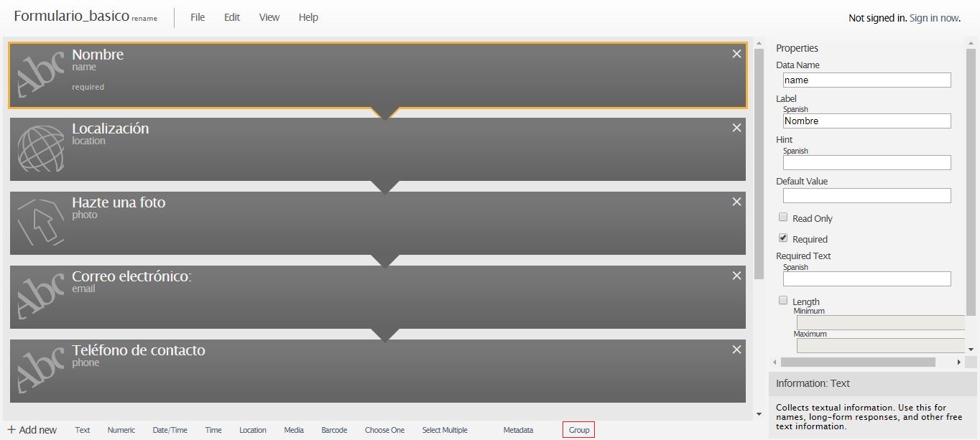Delete the Nombre question with its X
980x440 pixels.
point(736,54)
